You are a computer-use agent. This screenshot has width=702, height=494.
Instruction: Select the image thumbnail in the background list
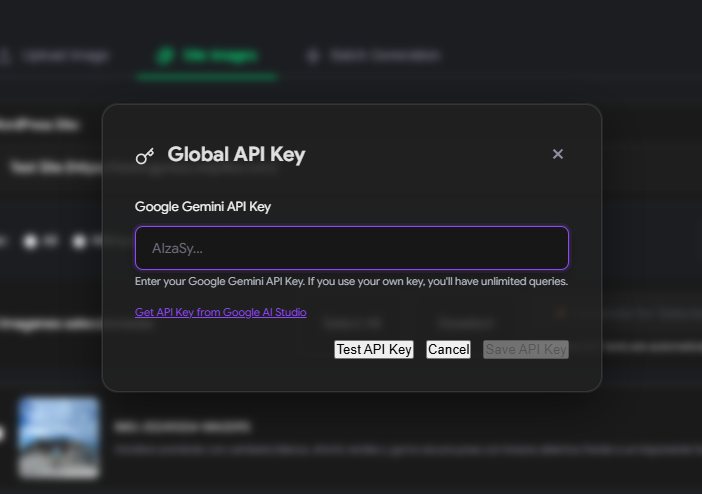[59, 437]
